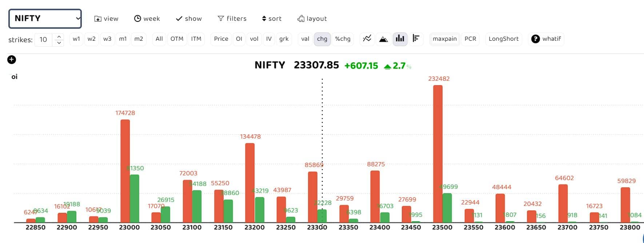Select the val display mode
Viewport: 644px width, 243px height.
pos(305,39)
